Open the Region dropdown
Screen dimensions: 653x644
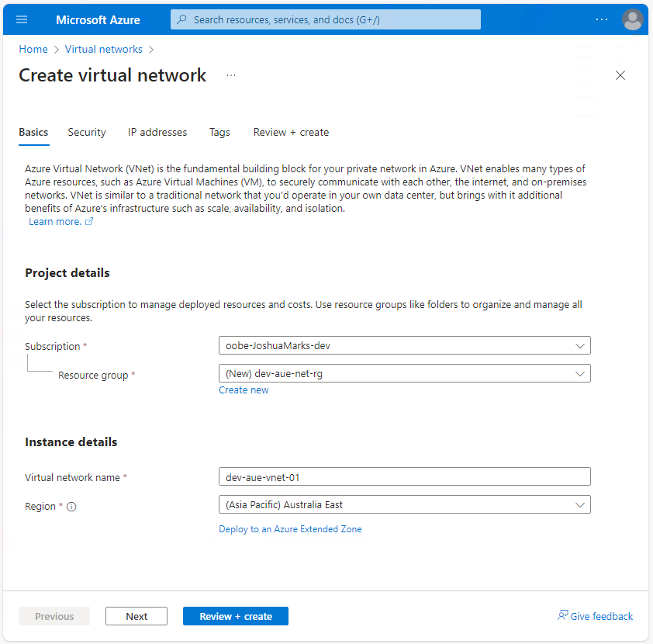tap(579, 504)
